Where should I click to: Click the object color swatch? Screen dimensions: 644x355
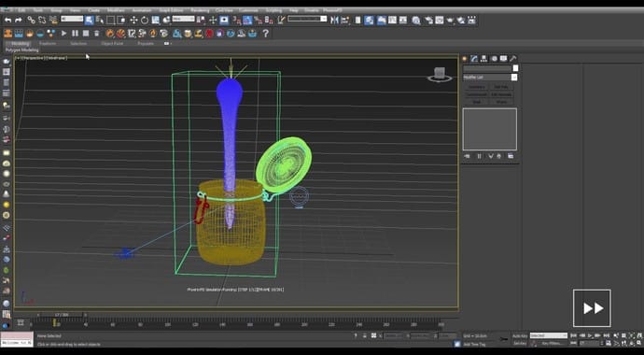point(515,68)
